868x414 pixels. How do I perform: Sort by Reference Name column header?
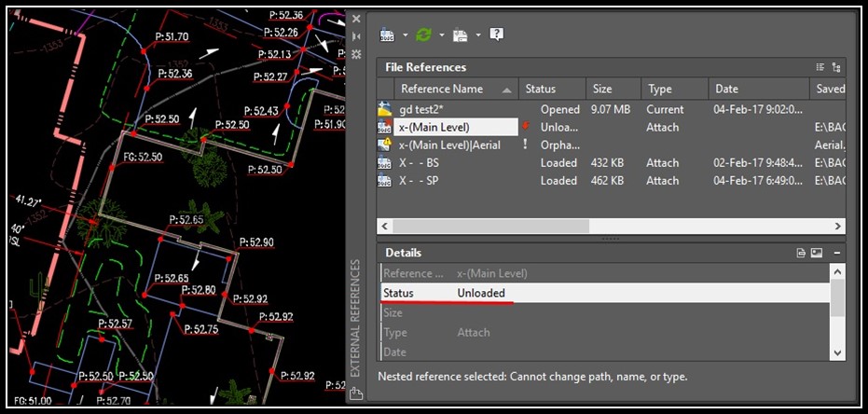[456, 89]
